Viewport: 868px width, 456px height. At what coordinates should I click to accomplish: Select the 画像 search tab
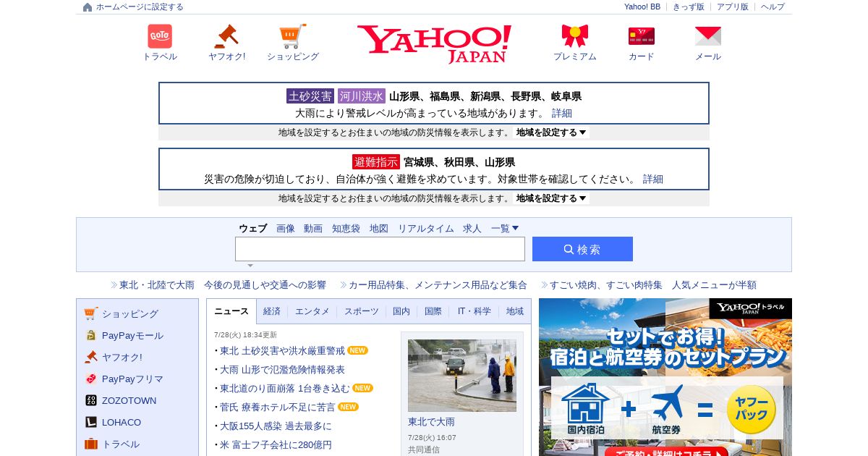coord(286,228)
